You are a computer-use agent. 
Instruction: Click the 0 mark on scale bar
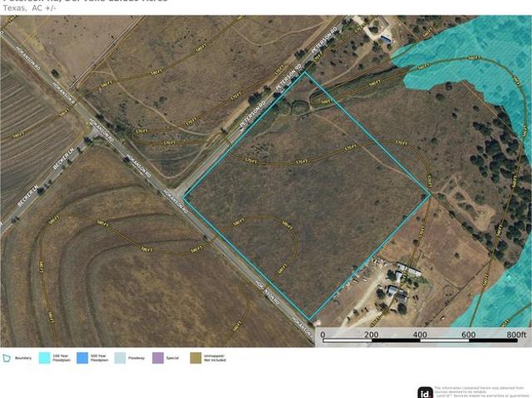pyautogui.click(x=323, y=334)
